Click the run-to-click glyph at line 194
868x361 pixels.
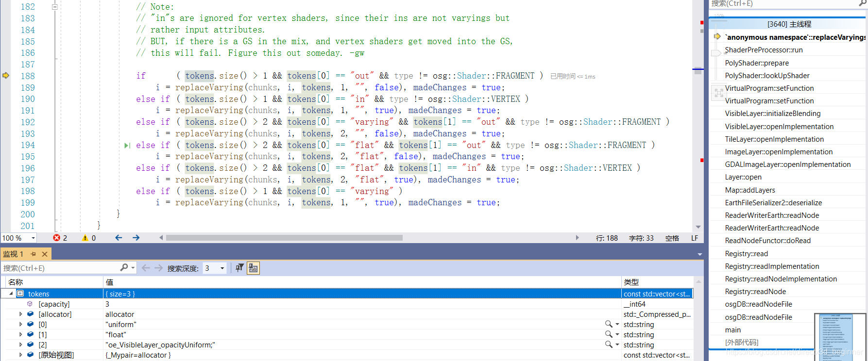pyautogui.click(x=127, y=145)
